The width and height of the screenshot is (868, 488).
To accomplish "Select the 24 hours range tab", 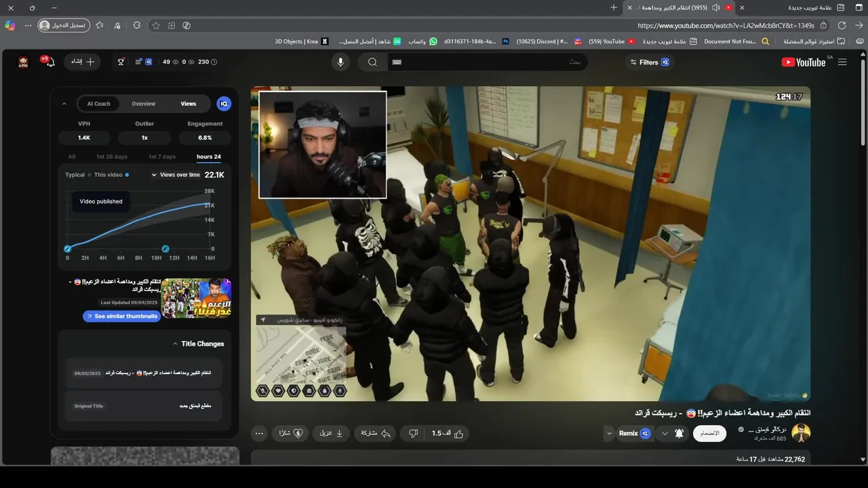I will [x=208, y=157].
